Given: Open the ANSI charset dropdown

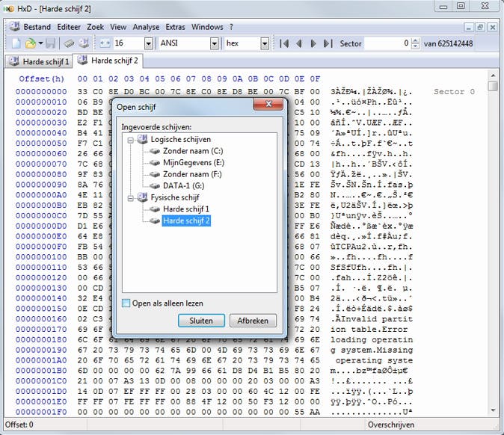Looking at the screenshot, I should click(x=215, y=43).
